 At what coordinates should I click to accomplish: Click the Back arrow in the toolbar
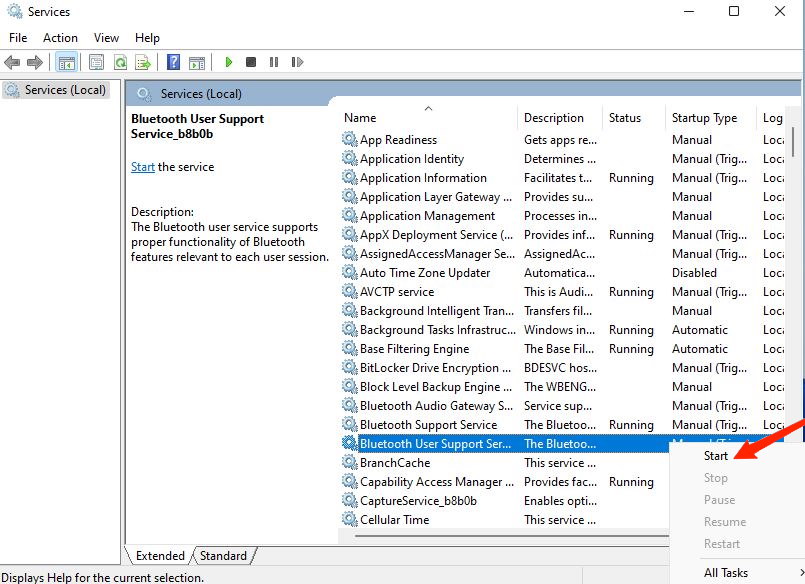pyautogui.click(x=12, y=62)
